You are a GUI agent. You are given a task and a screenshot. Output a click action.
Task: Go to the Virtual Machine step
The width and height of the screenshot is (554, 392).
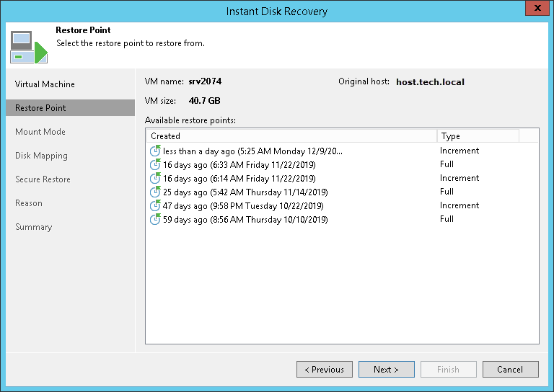tap(45, 84)
